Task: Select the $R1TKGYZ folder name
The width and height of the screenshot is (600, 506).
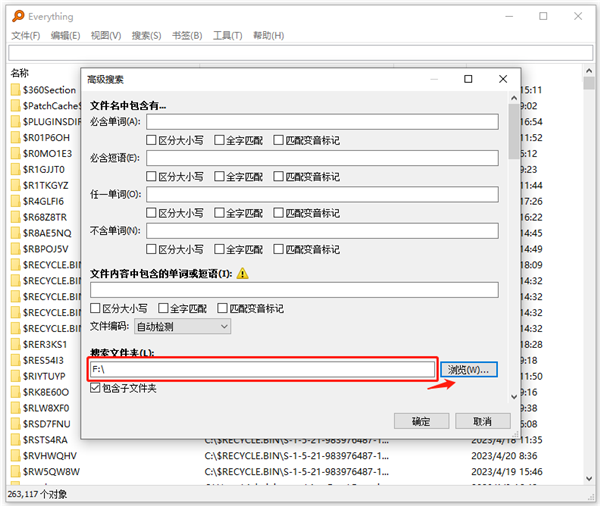Action: [x=45, y=185]
